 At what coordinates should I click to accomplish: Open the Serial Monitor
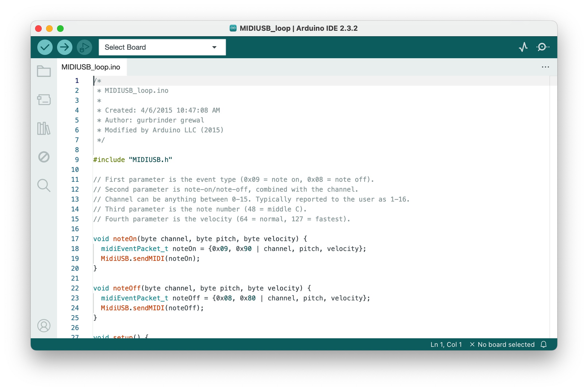543,47
